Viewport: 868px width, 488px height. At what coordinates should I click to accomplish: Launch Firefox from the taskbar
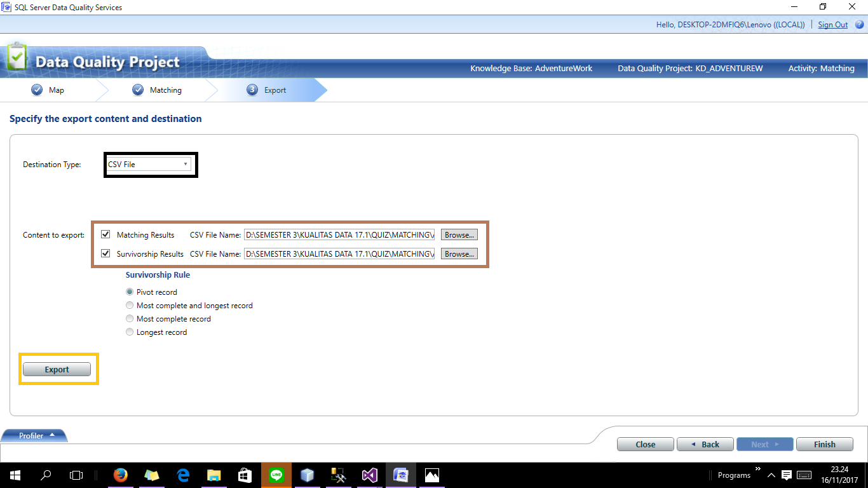pyautogui.click(x=120, y=475)
